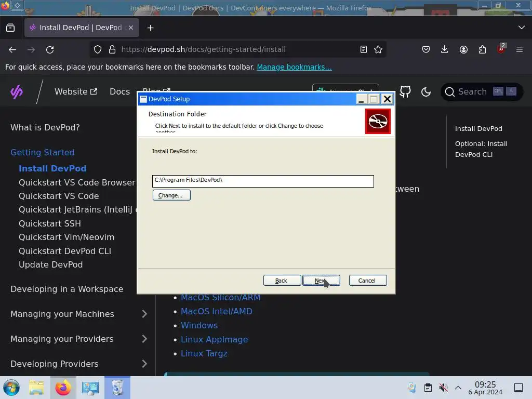The width and height of the screenshot is (532, 399).
Task: Click Developing in a Workspace section
Action: (67, 289)
